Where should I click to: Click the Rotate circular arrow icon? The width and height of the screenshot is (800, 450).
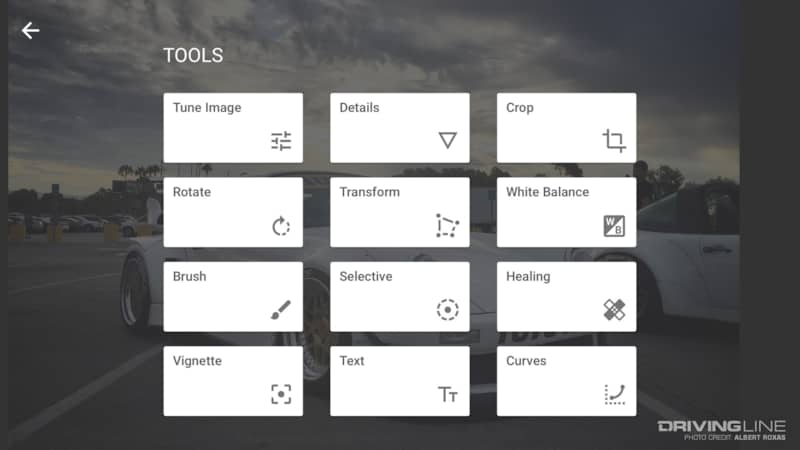[281, 226]
